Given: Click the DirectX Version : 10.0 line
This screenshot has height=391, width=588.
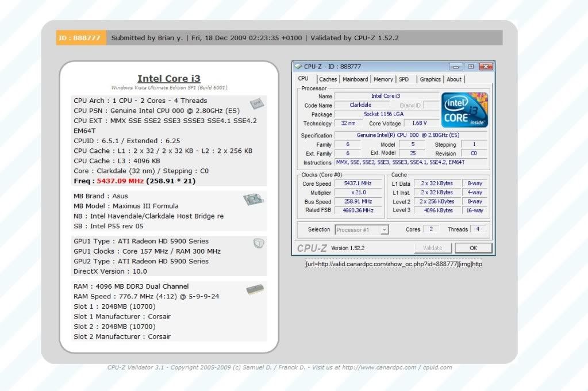Looking at the screenshot, I should [x=110, y=271].
